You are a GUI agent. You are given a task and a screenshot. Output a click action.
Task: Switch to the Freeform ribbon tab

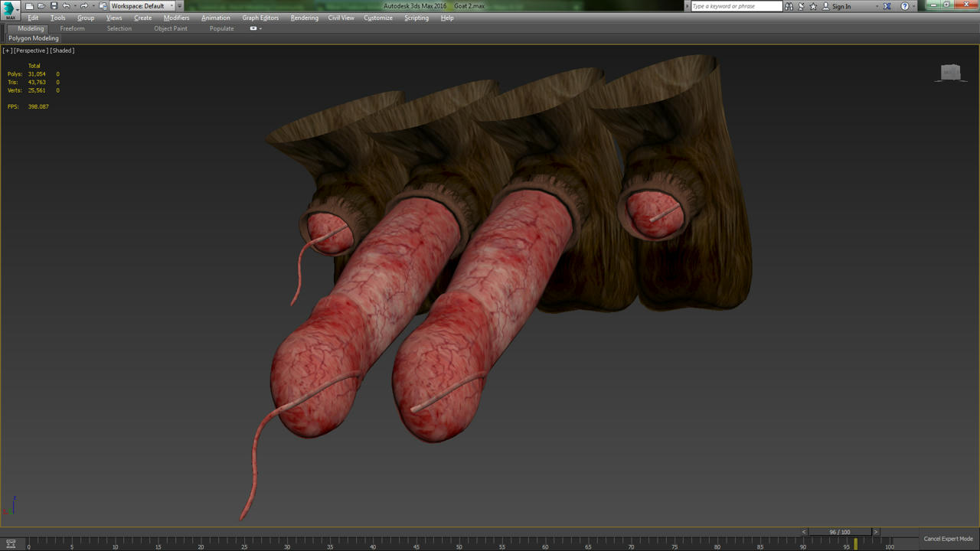(x=73, y=28)
